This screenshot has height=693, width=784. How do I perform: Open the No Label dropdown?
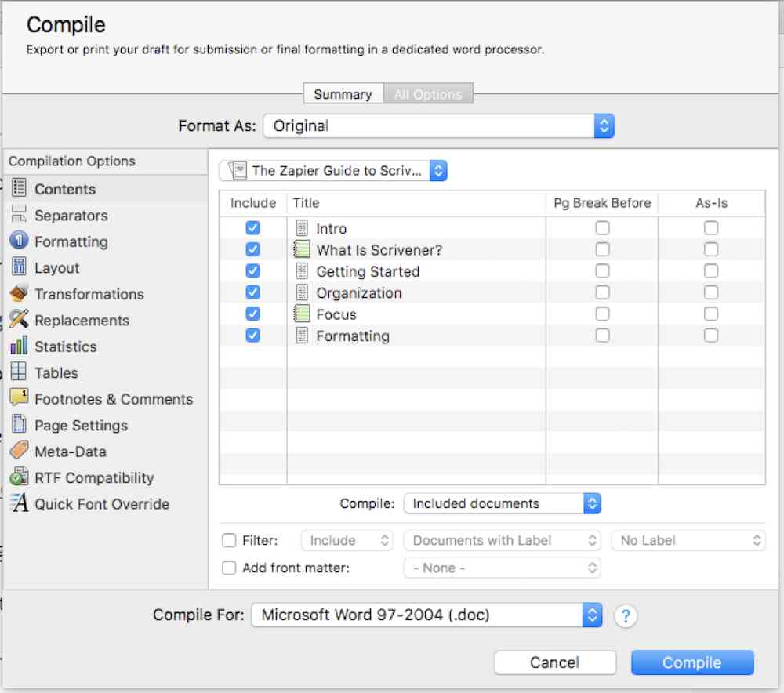(688, 540)
